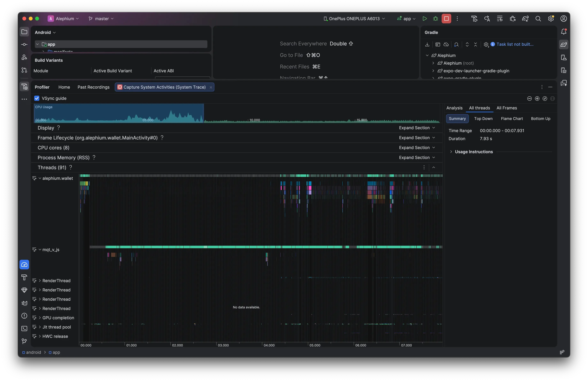Collapse the Threads (91) section chevron
Image resolution: width=588 pixels, height=381 pixels.
[434, 167]
